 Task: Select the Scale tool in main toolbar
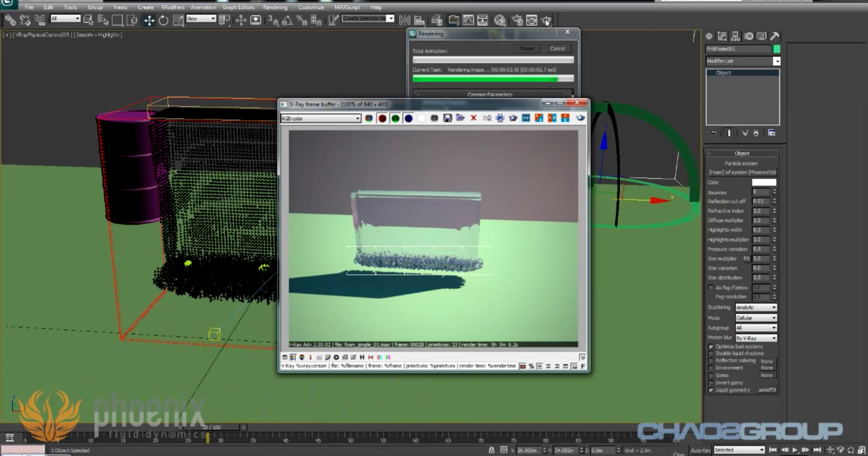click(x=176, y=20)
